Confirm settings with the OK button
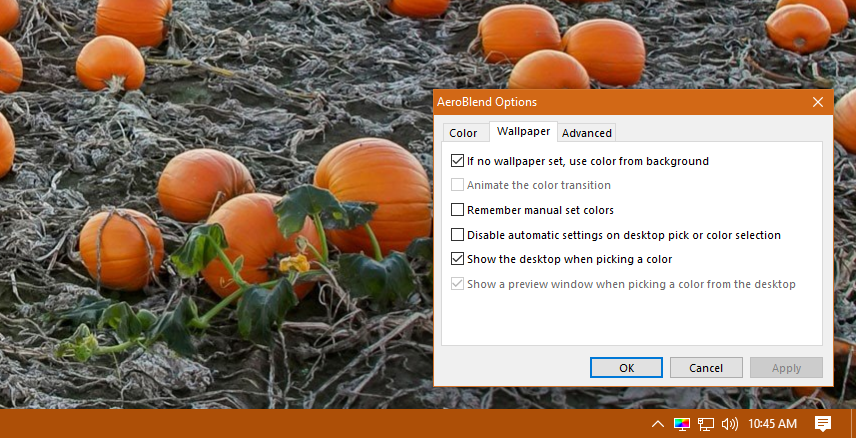 coord(626,368)
